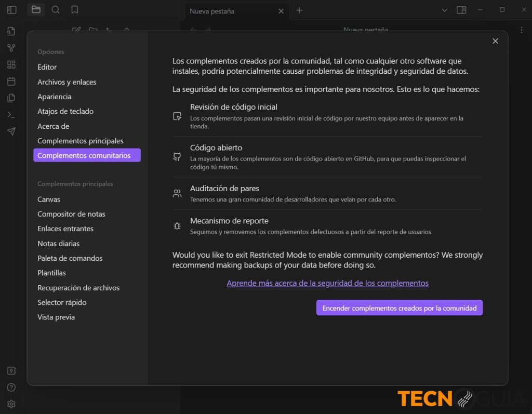Click the plus to open a new tab
The height and width of the screenshot is (414, 532).
coord(299,10)
